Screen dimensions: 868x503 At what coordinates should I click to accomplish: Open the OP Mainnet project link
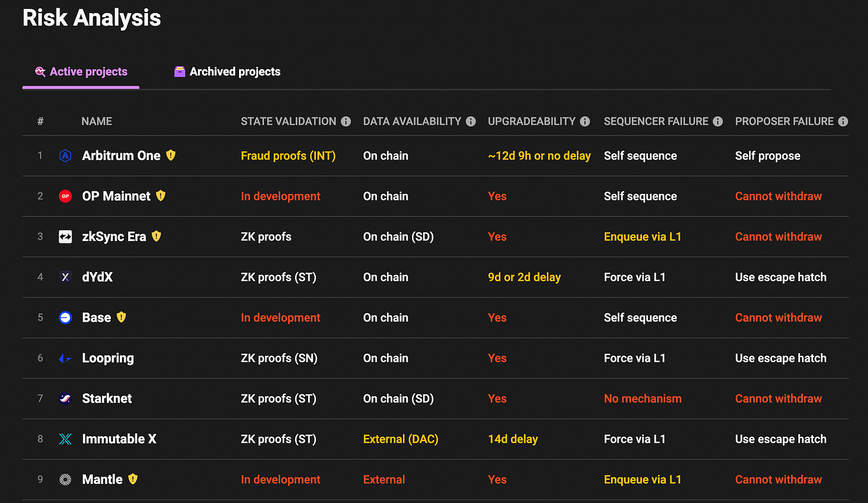click(116, 196)
